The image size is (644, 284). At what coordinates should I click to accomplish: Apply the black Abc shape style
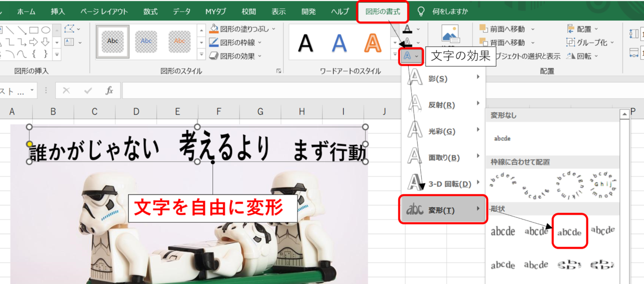pos(112,41)
